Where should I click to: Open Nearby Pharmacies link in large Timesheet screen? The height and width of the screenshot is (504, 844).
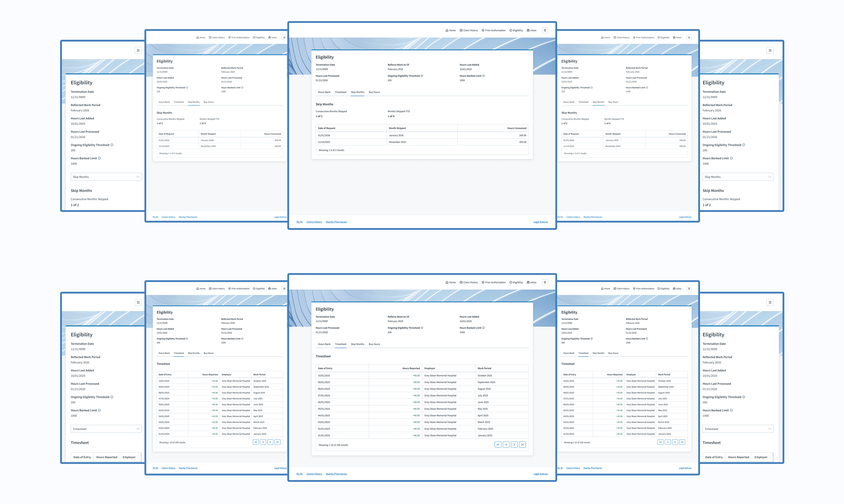coord(336,474)
